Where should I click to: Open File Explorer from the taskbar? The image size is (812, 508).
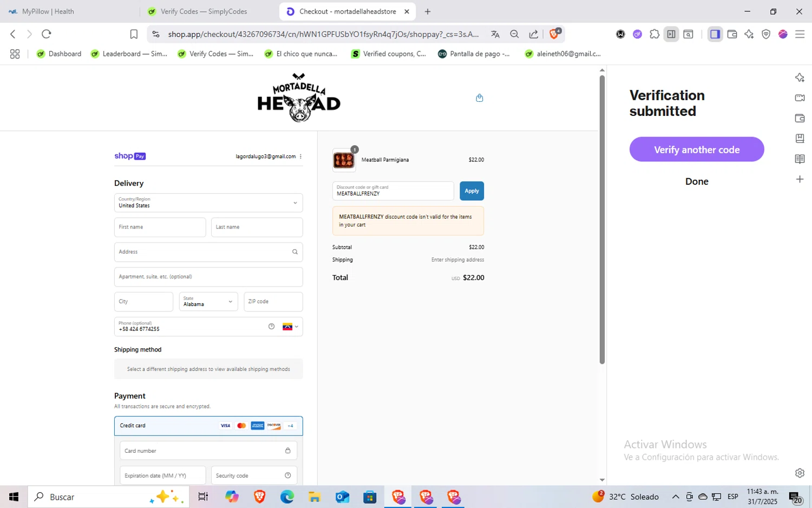click(x=315, y=497)
